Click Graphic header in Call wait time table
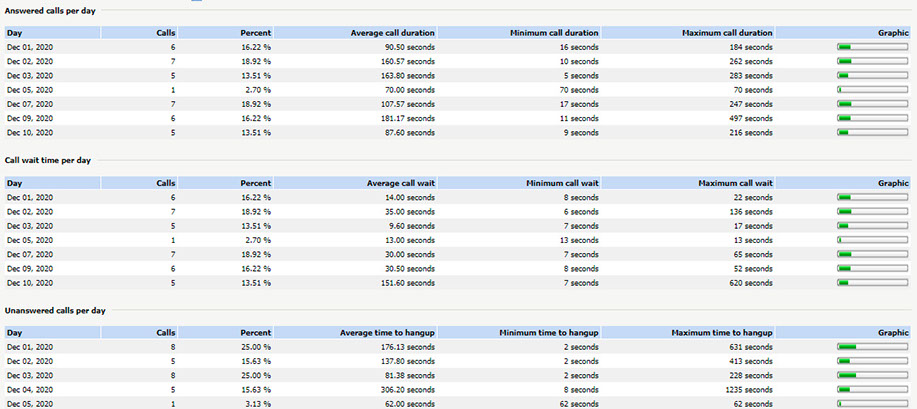The height and width of the screenshot is (409, 917). [x=893, y=183]
